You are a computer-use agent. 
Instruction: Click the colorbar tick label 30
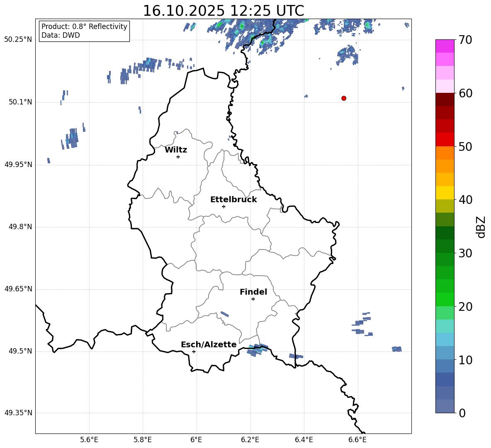point(465,253)
